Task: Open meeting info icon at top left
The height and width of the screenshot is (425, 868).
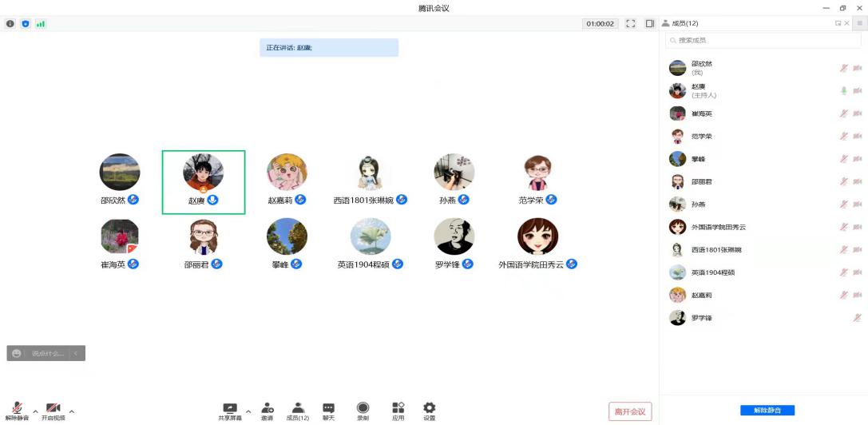Action: click(10, 24)
